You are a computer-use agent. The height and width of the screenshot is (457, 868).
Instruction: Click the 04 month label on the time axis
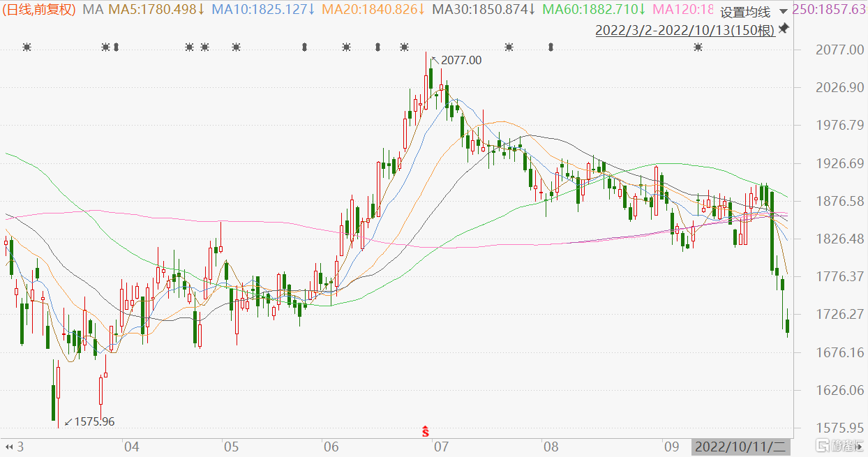131,446
